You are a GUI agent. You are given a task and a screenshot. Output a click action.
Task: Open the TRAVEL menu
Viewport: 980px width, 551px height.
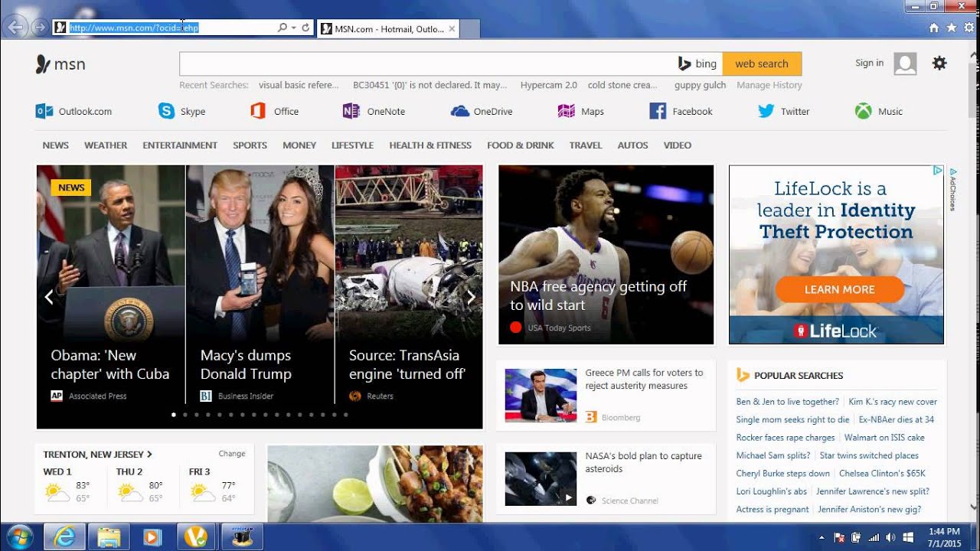tap(586, 145)
